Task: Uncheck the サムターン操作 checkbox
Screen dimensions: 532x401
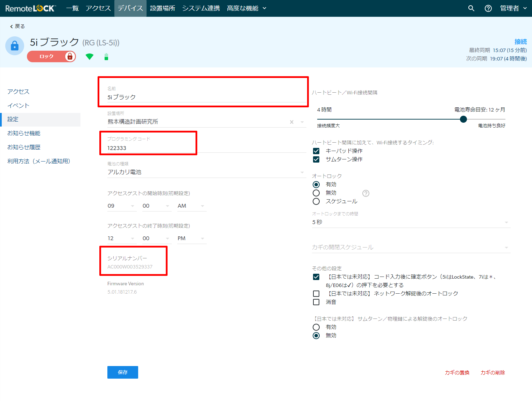Action: [x=316, y=159]
